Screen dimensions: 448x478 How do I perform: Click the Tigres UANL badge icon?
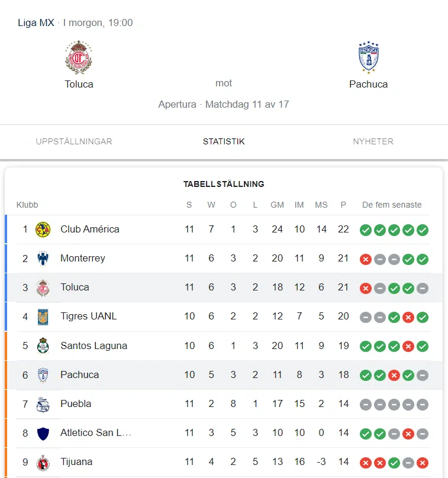(x=43, y=316)
